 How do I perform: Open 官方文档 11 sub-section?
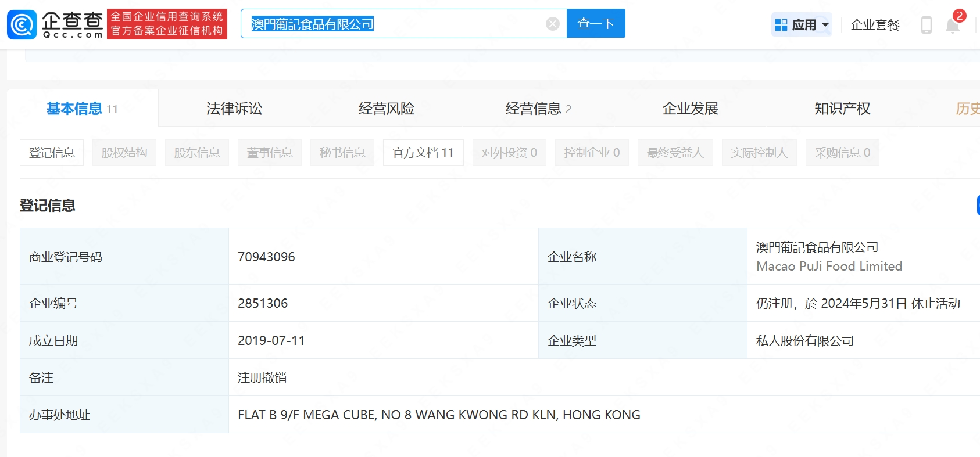[x=423, y=153]
